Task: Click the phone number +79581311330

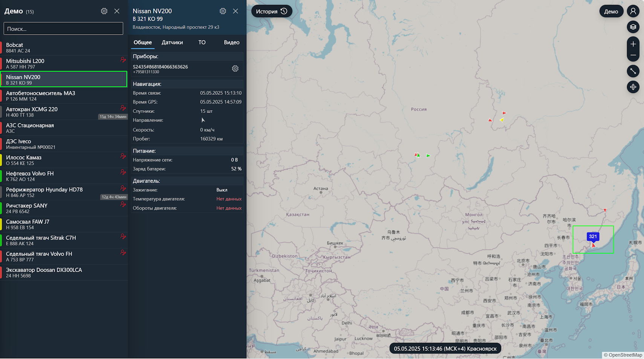Action: 146,72
